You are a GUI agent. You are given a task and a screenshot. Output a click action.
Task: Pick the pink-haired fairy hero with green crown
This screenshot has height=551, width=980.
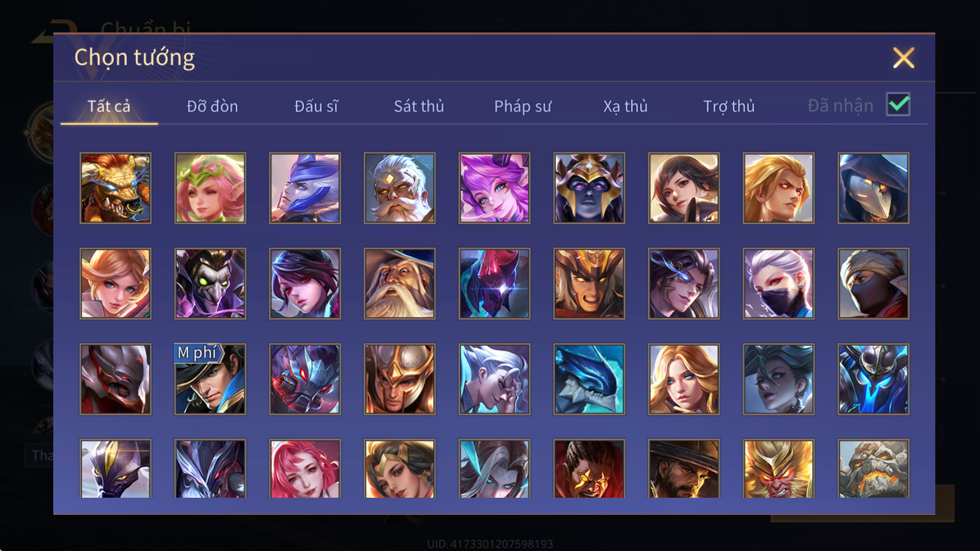pos(210,188)
